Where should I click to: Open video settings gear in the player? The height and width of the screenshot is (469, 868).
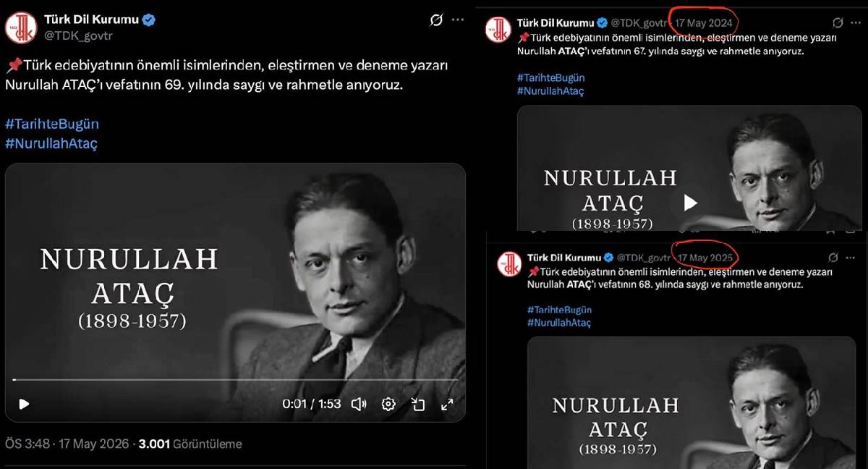coord(388,404)
